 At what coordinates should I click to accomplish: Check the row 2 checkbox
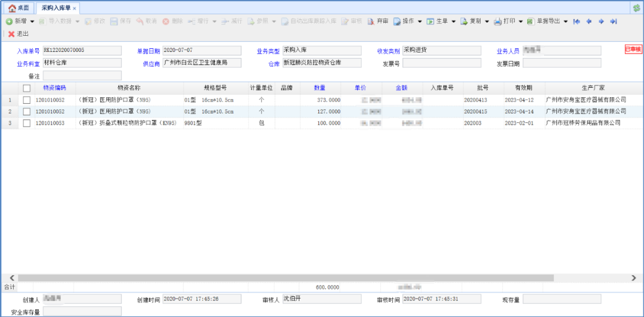point(27,112)
